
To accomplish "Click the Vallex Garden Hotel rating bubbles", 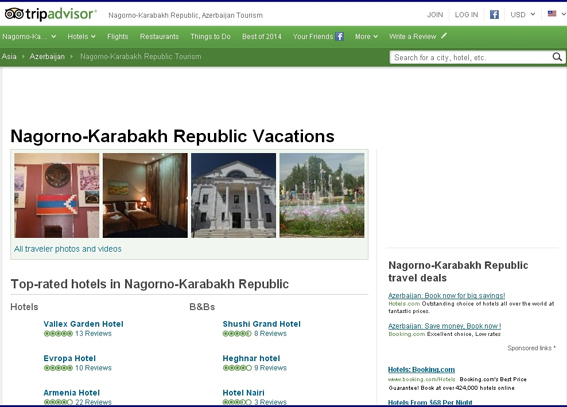I will point(58,334).
